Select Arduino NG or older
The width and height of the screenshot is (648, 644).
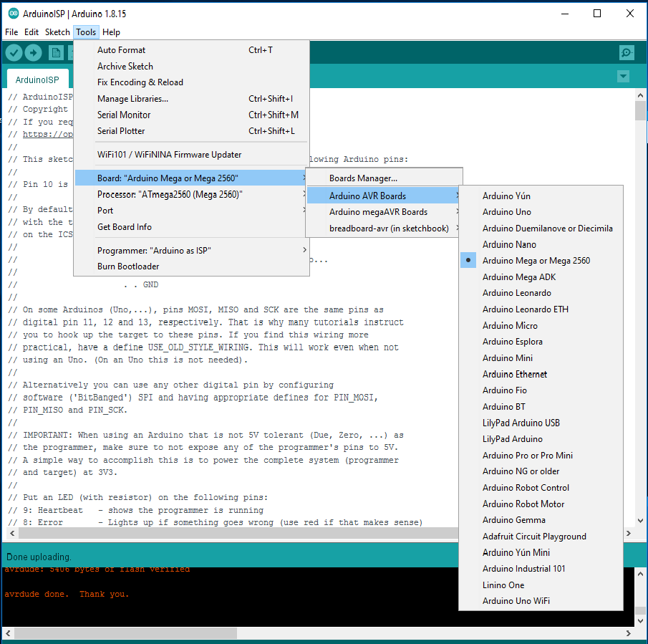(x=541, y=471)
